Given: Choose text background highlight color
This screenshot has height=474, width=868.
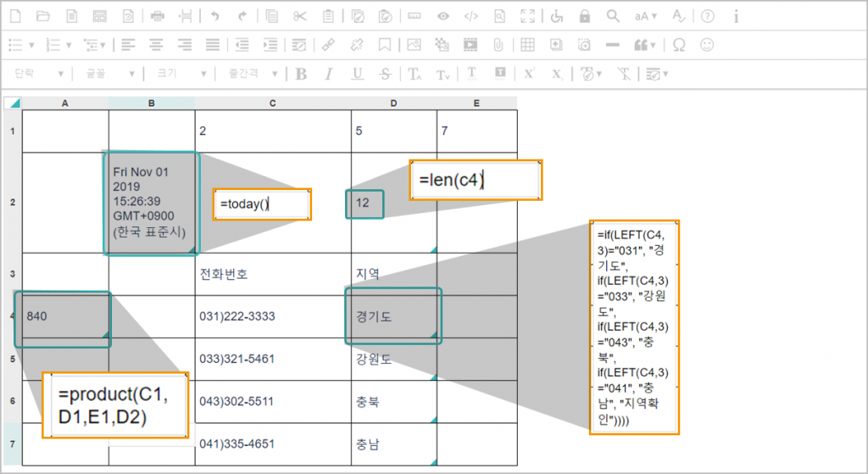Looking at the screenshot, I should coord(500,74).
